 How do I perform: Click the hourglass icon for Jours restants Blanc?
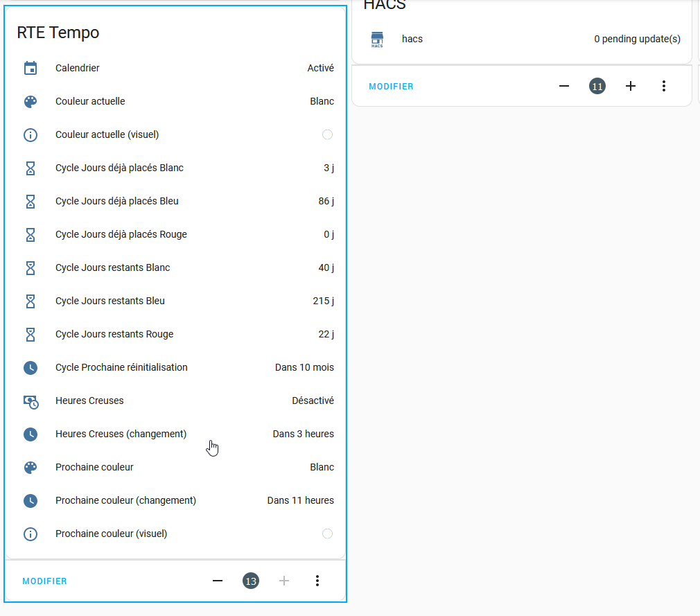click(x=30, y=268)
